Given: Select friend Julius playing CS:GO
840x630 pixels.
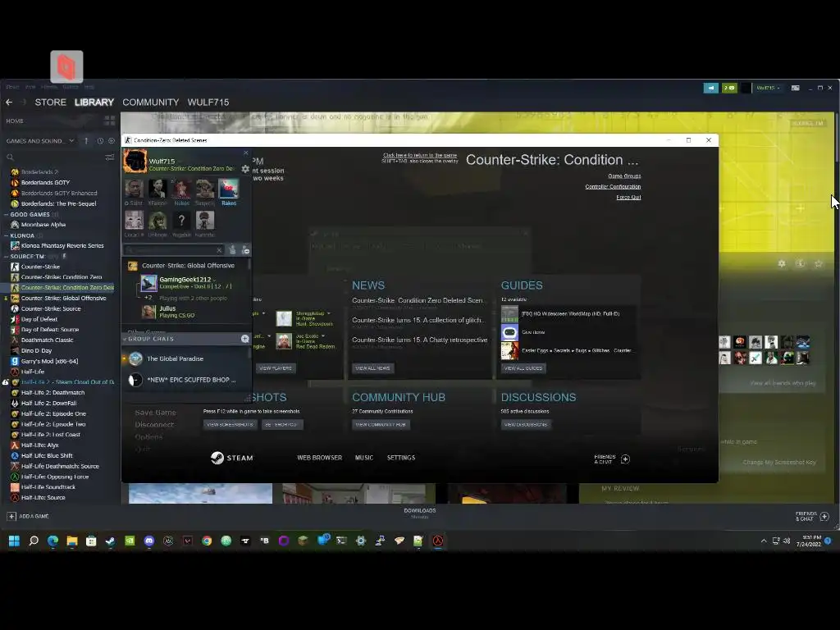Looking at the screenshot, I should [177, 312].
